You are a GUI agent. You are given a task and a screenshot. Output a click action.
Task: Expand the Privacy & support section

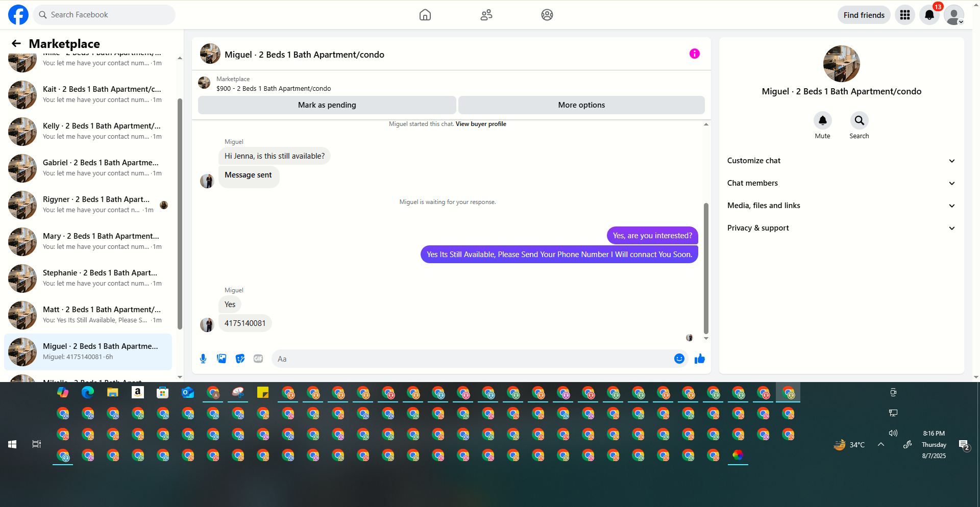tap(841, 228)
